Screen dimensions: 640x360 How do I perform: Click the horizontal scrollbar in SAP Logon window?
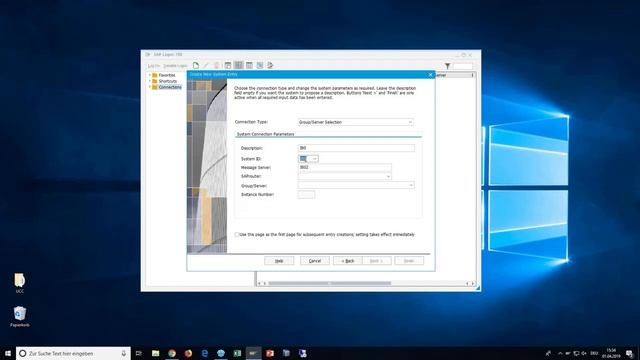[x=329, y=283]
